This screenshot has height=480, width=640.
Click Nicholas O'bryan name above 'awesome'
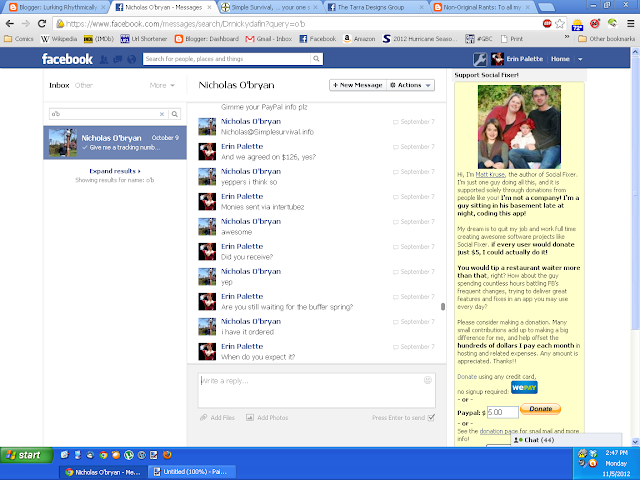pos(251,221)
